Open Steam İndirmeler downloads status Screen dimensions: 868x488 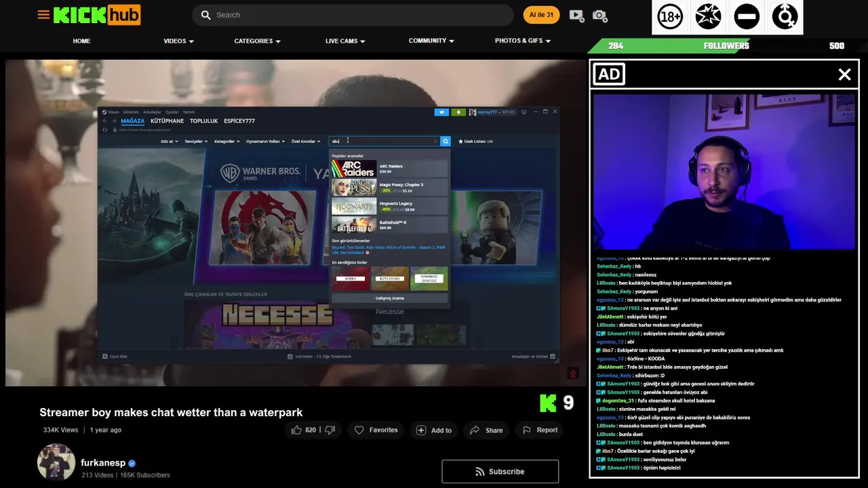click(x=319, y=357)
